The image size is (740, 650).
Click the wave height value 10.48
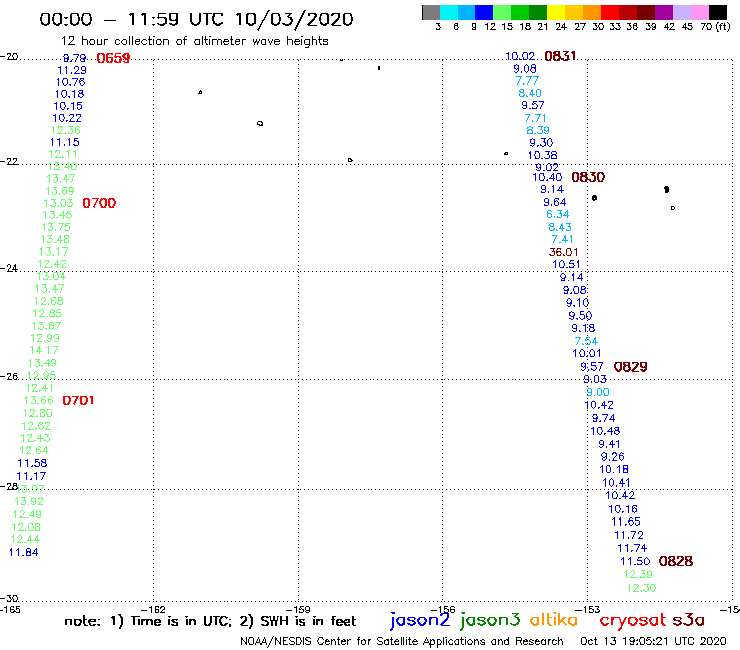click(x=605, y=431)
